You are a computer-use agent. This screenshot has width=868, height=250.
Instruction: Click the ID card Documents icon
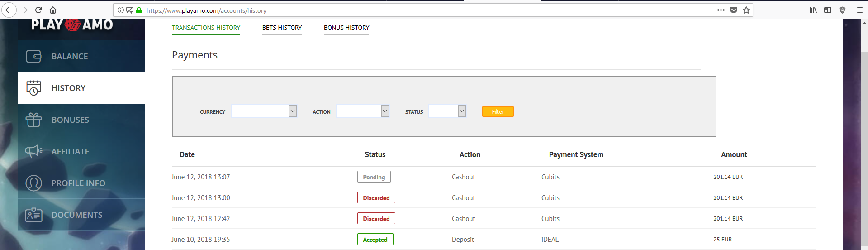tap(33, 215)
